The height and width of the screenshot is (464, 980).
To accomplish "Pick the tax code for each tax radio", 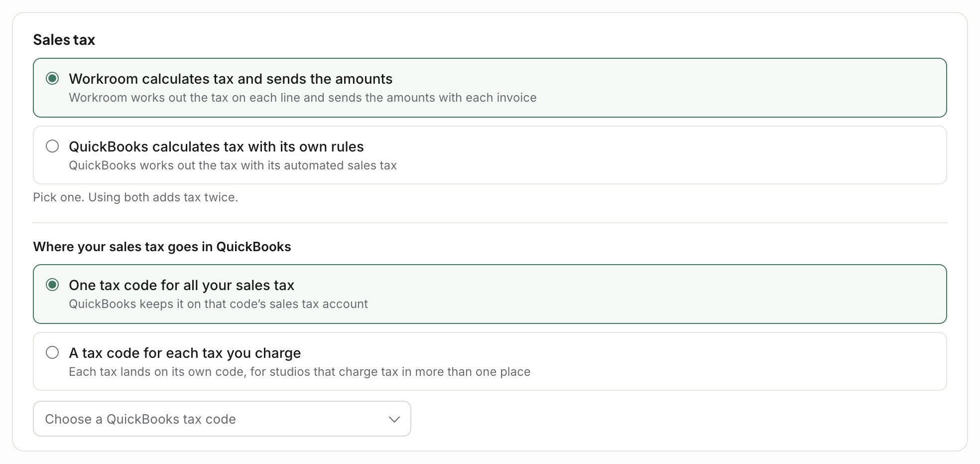I will click(x=52, y=353).
